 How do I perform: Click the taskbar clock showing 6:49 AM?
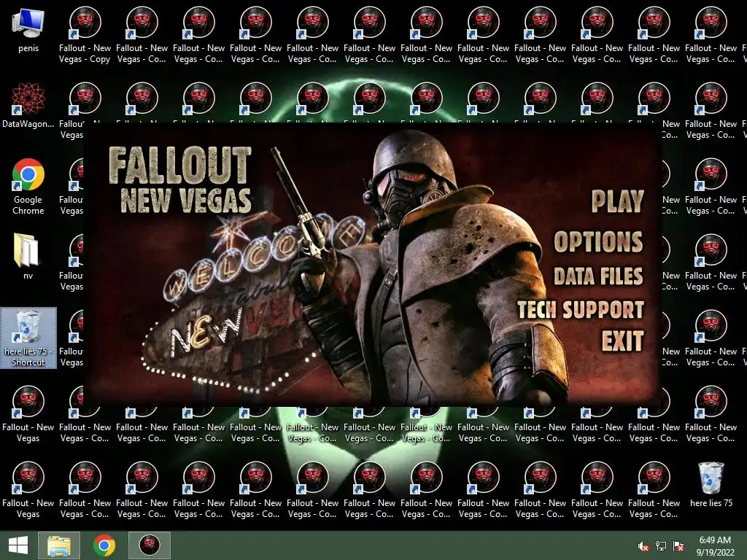(x=715, y=545)
